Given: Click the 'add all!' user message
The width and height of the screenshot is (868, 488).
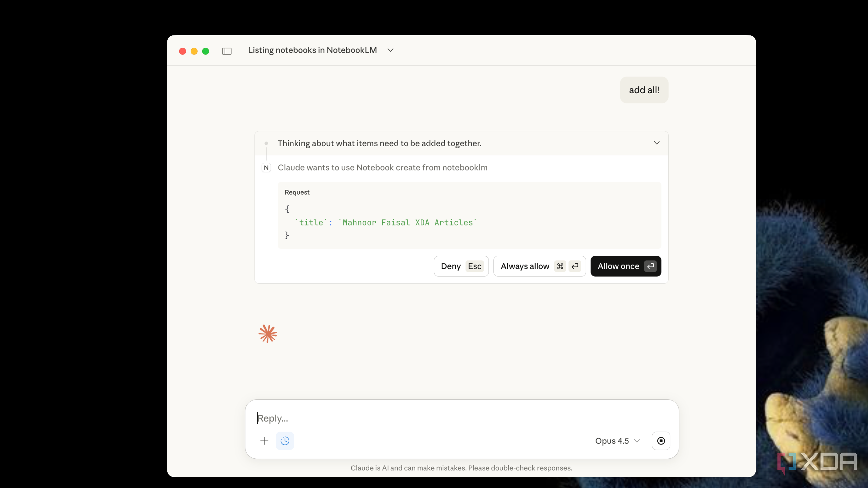Looking at the screenshot, I should 644,90.
